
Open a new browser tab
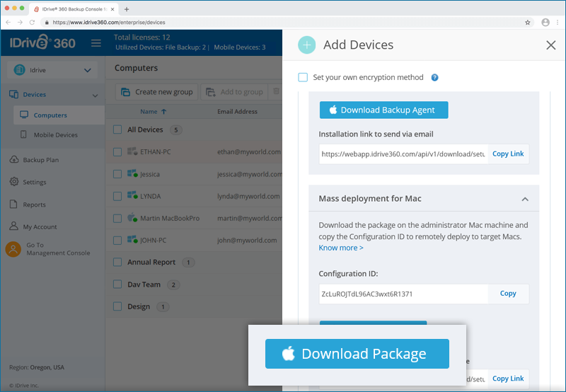point(127,9)
